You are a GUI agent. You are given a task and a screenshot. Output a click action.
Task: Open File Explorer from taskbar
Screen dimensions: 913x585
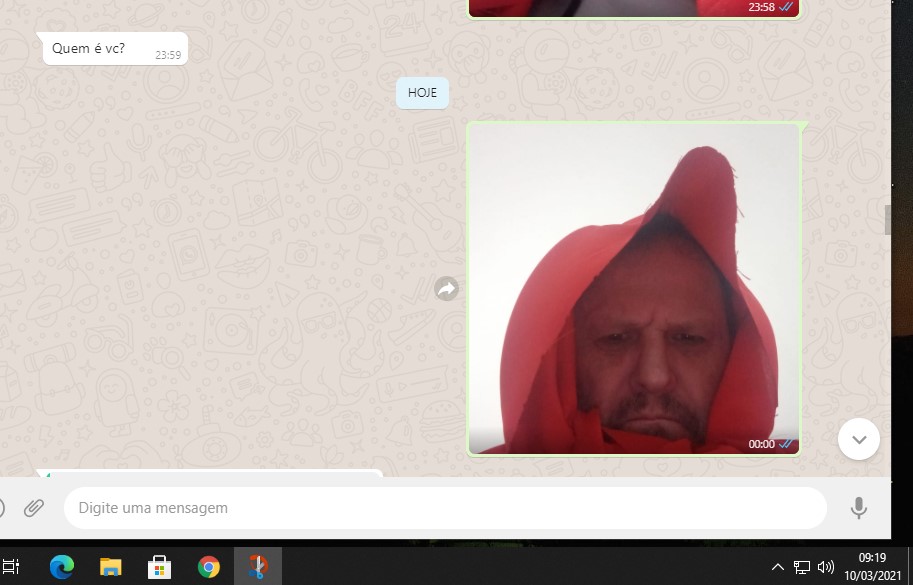(111, 566)
